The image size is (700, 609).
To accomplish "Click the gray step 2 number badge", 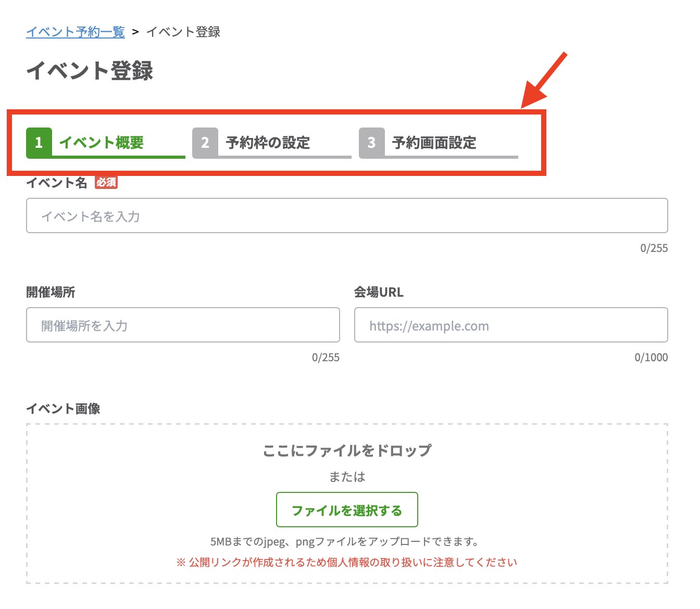I will pos(205,143).
